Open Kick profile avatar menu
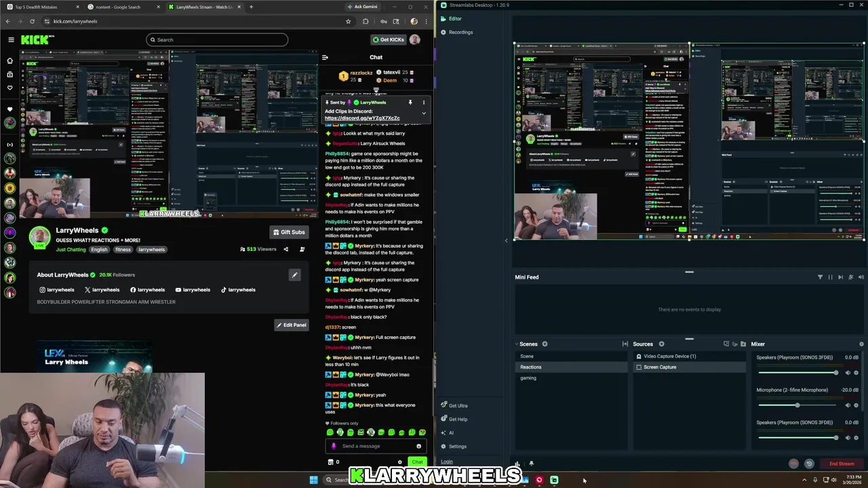The height and width of the screenshot is (488, 868). (x=415, y=40)
